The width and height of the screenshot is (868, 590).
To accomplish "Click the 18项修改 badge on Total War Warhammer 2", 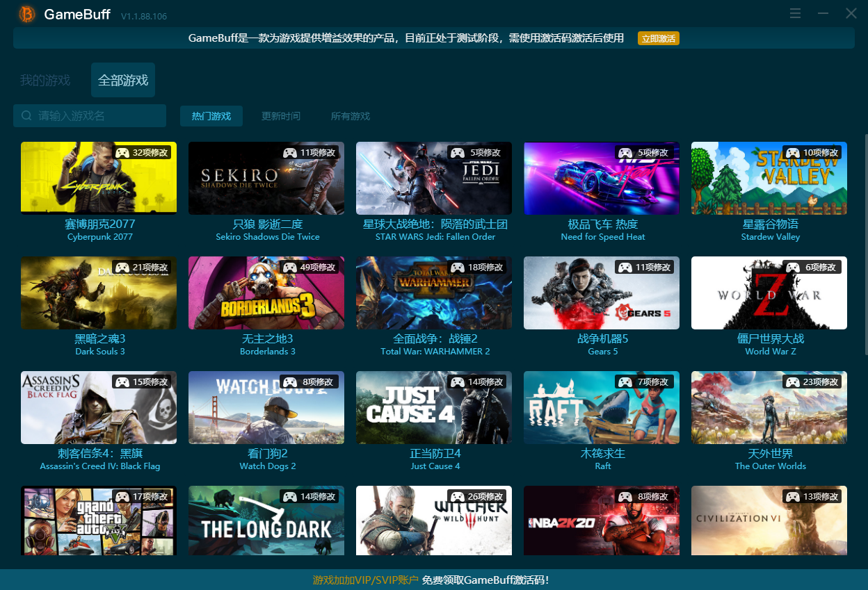I will (477, 267).
